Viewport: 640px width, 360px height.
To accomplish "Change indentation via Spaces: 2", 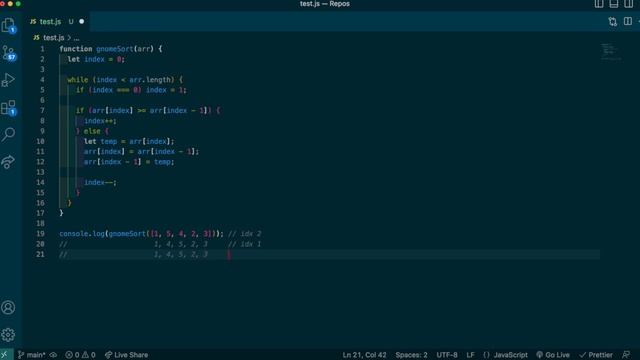I will pos(411,355).
